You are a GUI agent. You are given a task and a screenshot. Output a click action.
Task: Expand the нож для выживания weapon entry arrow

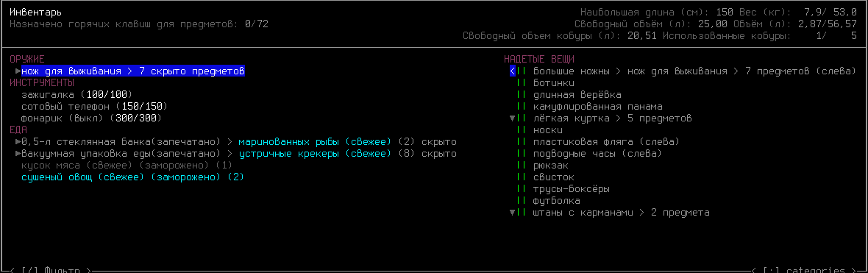point(18,71)
